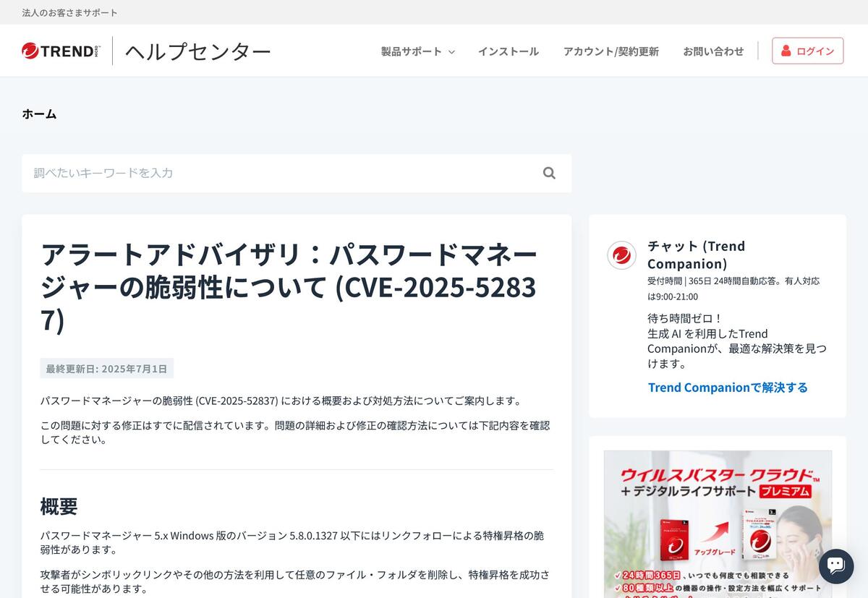
Task: Click the チャット (Trend Companion) heading
Action: tap(696, 255)
